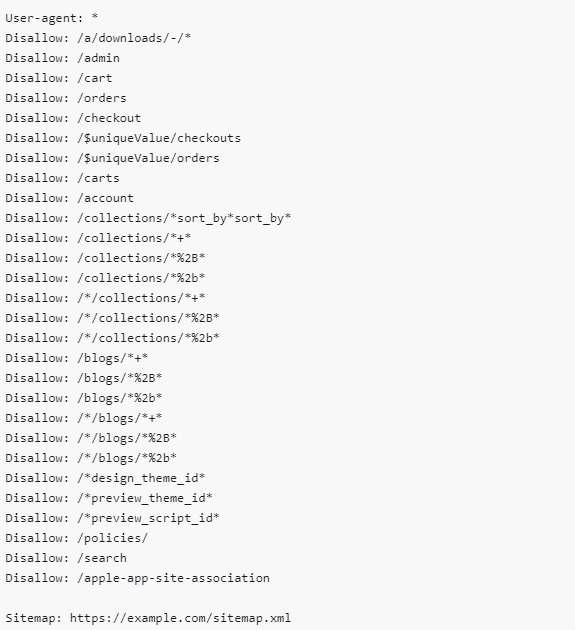Image resolution: width=575 pixels, height=630 pixels.
Task: Click the sitemap.xml URL
Action: (180, 618)
